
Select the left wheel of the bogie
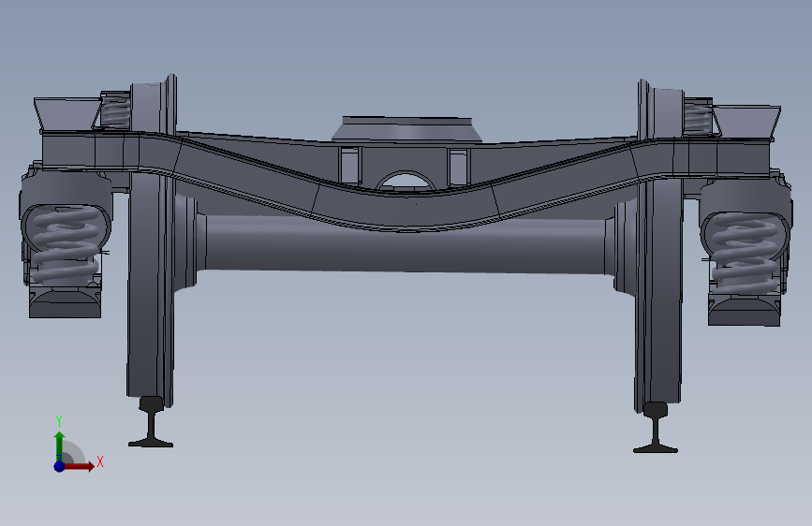click(151, 290)
